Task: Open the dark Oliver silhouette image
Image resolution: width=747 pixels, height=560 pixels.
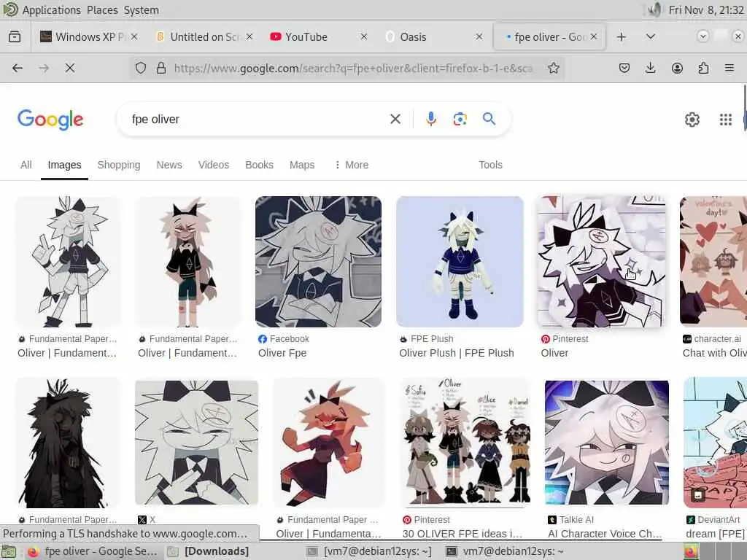Action: tap(68, 443)
